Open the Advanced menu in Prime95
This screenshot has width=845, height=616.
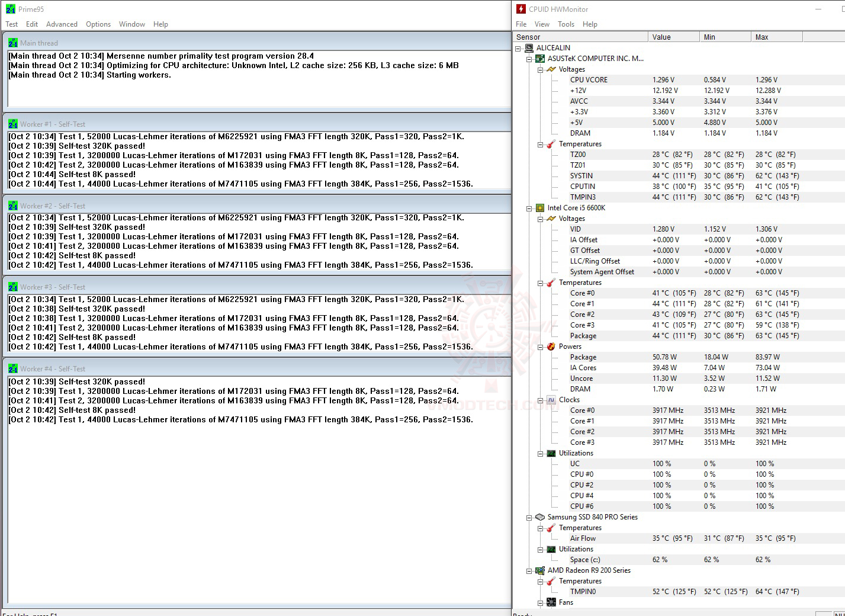click(x=62, y=24)
